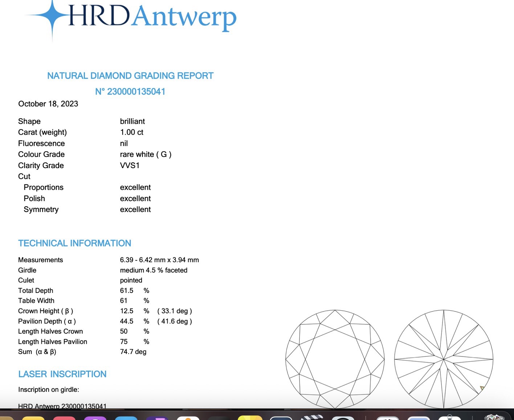Select excellent in the Polish row
The image size is (514, 420).
[x=135, y=199]
